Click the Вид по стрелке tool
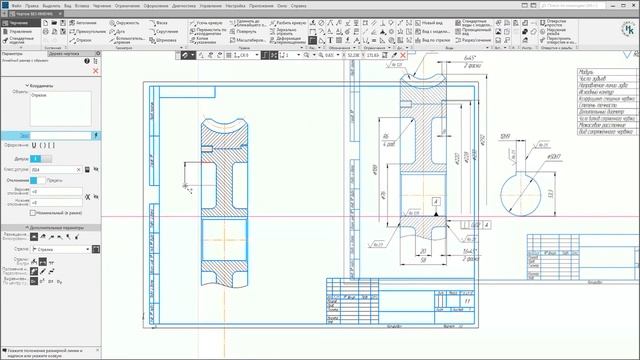 click(x=432, y=40)
